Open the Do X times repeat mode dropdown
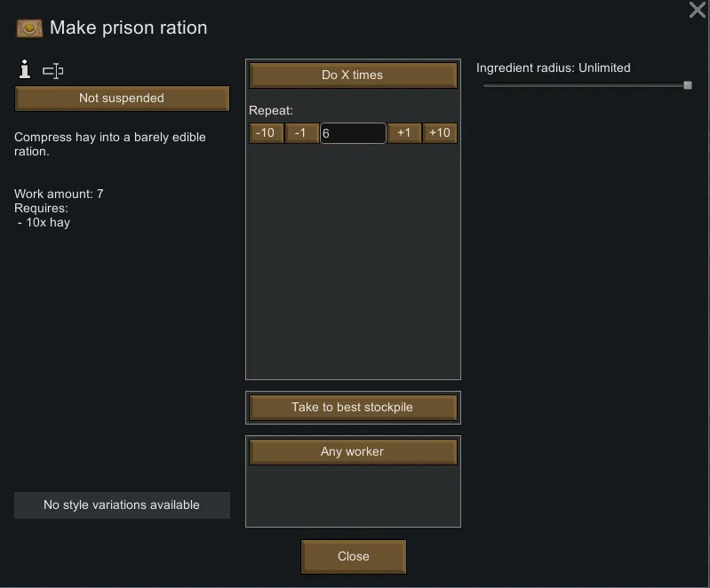Screen dimensions: 710x588 point(353,75)
